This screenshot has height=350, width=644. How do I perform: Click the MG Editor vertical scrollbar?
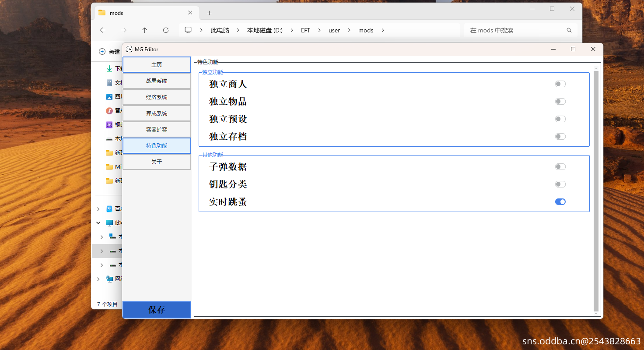[x=596, y=191]
